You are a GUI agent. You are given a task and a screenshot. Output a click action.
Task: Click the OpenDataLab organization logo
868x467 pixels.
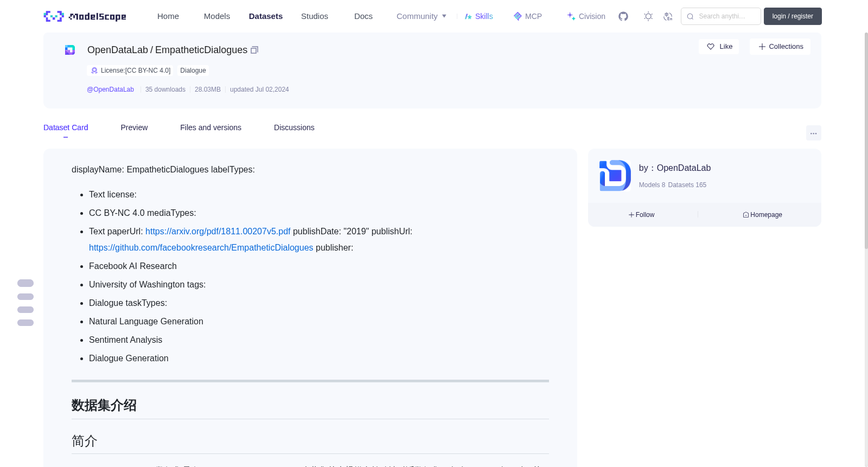coord(615,175)
